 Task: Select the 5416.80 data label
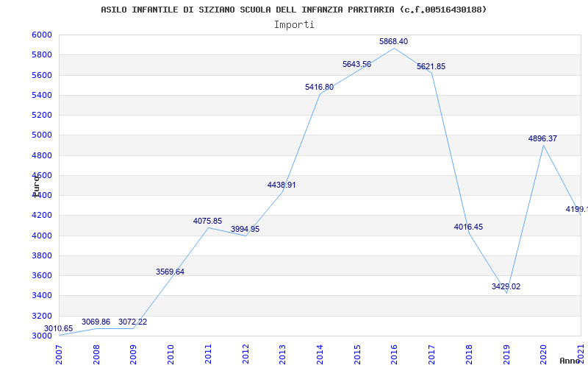click(x=320, y=87)
